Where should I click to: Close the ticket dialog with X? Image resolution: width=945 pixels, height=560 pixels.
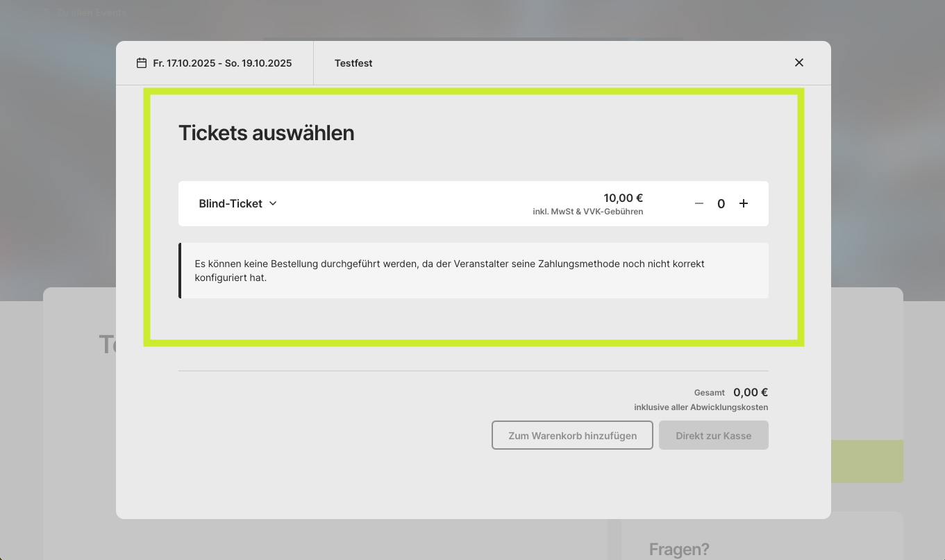[799, 62]
